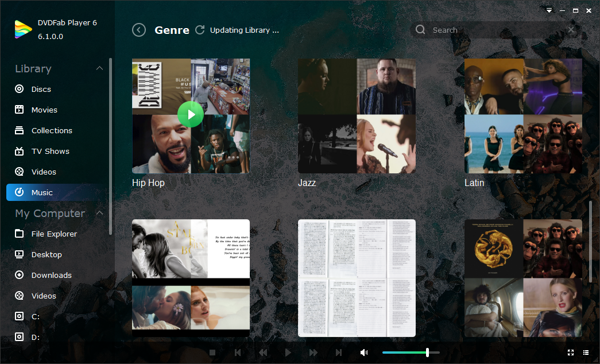Open the text-document cover genre thumbnail
The width and height of the screenshot is (600, 364).
coord(357,278)
